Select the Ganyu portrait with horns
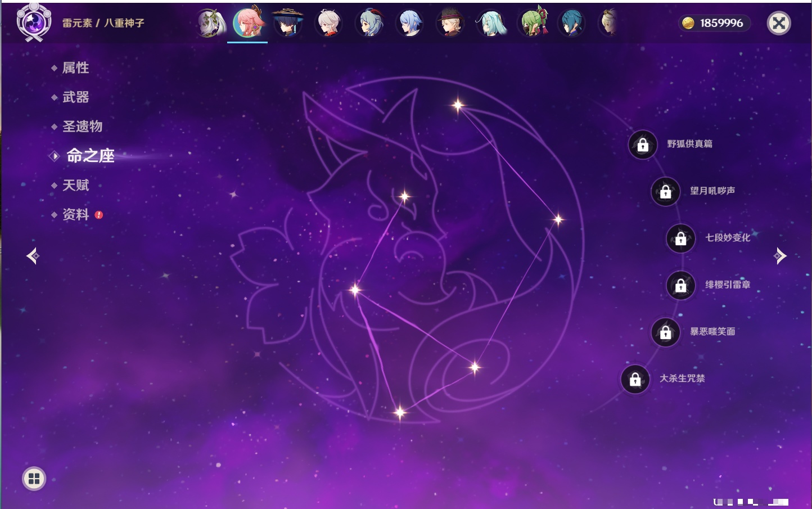The image size is (812, 509). point(369,23)
